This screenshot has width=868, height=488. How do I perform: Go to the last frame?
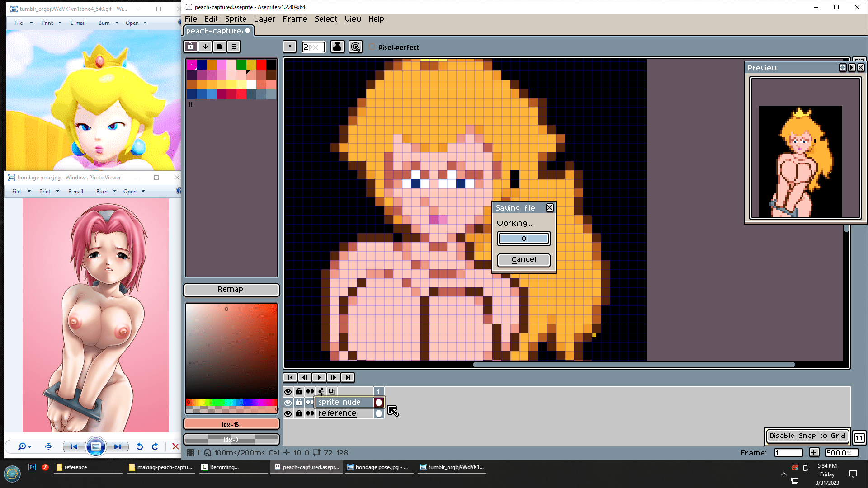pos(348,377)
